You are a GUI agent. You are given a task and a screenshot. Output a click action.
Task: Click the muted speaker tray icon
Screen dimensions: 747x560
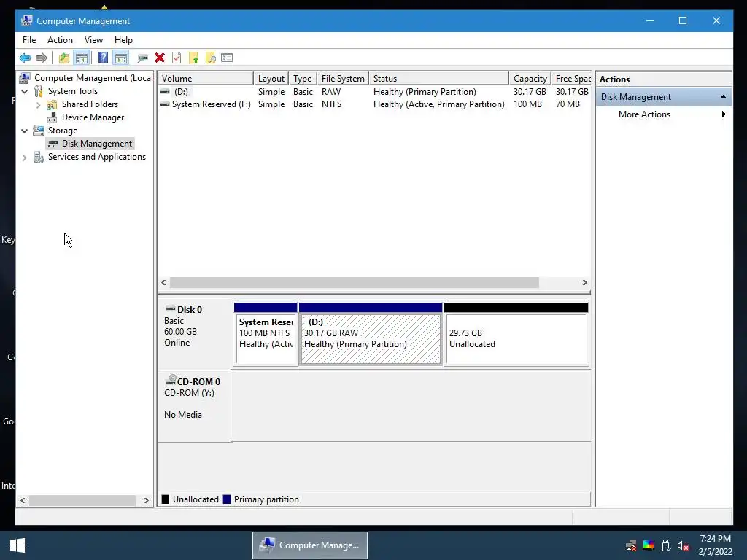point(683,545)
